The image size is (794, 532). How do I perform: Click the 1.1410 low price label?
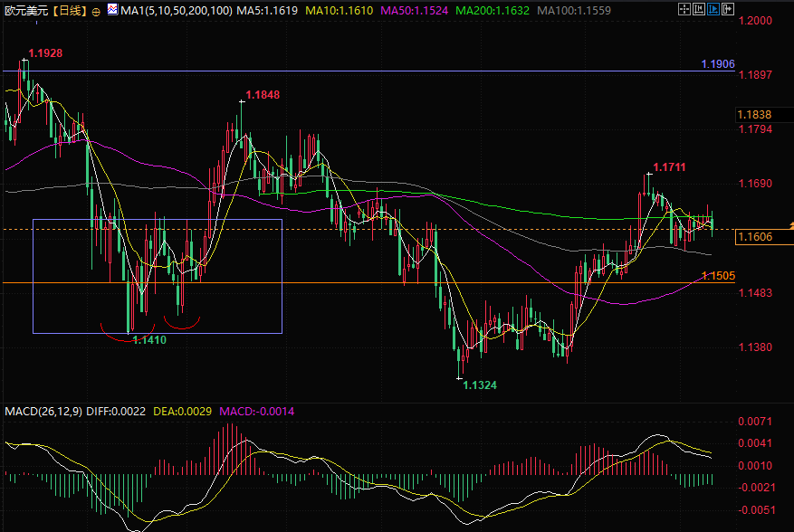pos(149,340)
